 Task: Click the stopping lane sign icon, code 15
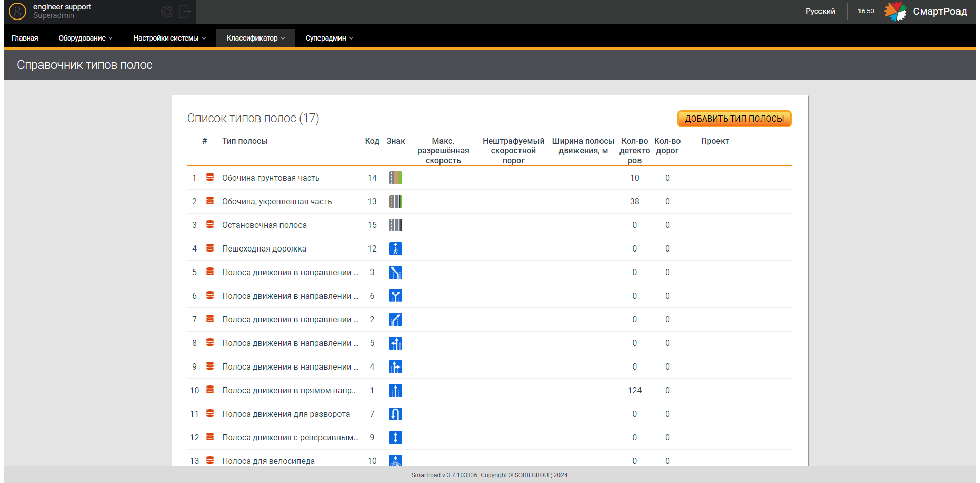tap(395, 225)
